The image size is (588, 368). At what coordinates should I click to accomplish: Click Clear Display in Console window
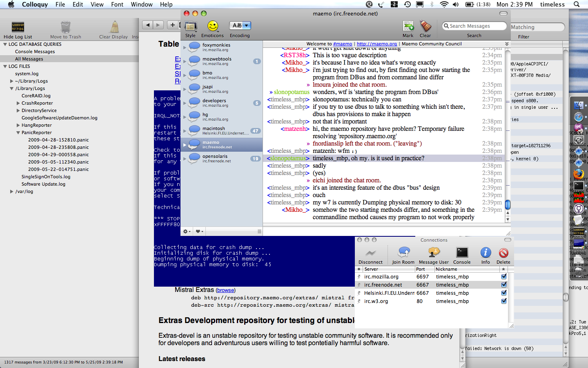click(x=114, y=27)
